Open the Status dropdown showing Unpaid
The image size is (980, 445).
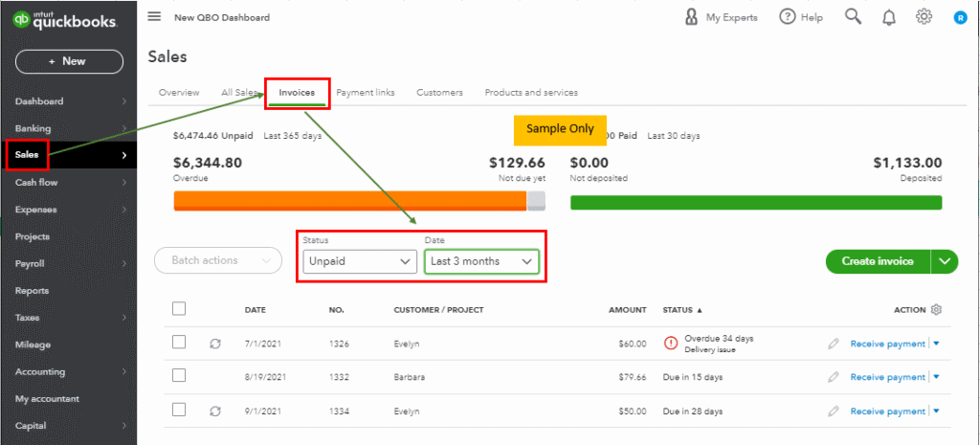point(360,261)
